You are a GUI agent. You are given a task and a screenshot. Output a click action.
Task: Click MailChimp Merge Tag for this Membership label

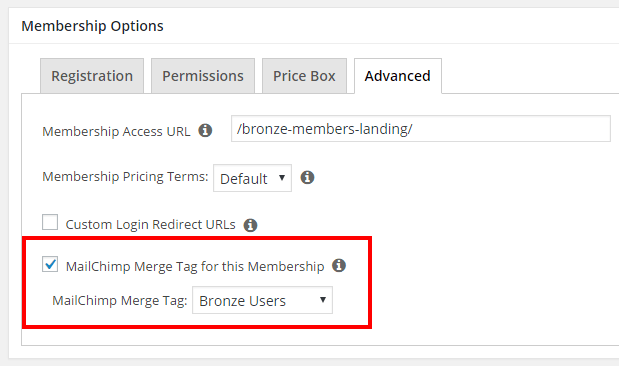point(195,267)
